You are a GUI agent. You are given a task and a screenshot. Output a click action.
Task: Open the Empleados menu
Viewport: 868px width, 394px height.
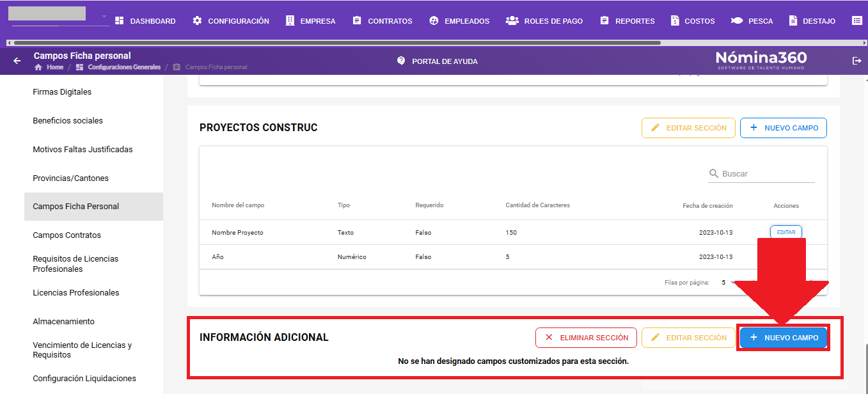coord(459,21)
